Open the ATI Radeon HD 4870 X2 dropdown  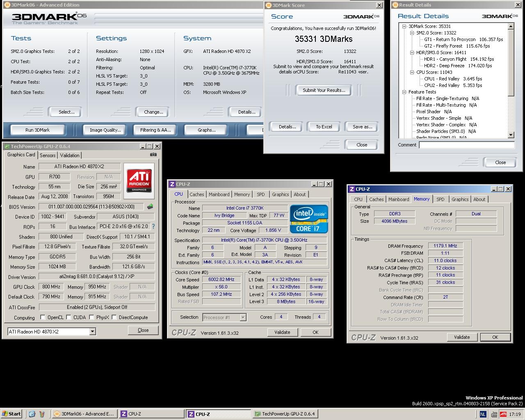click(x=92, y=331)
